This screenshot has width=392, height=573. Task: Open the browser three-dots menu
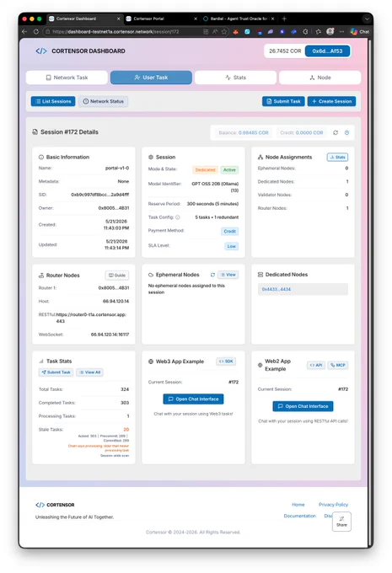pyautogui.click(x=341, y=32)
